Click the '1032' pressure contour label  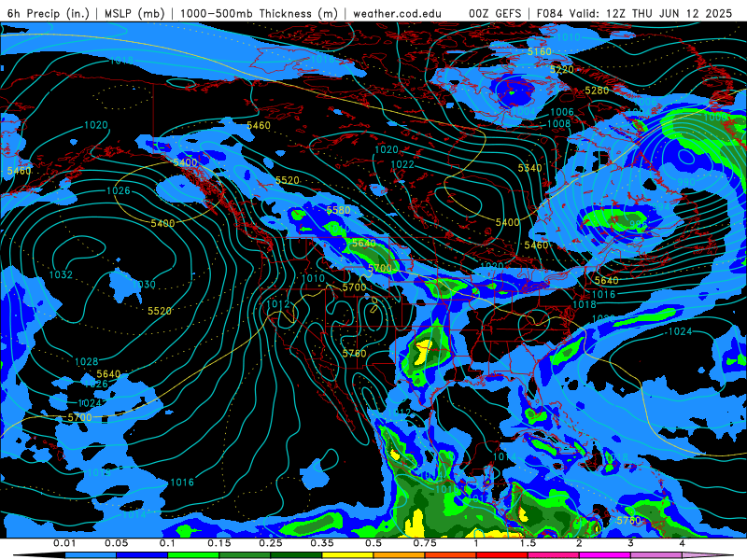[61, 274]
